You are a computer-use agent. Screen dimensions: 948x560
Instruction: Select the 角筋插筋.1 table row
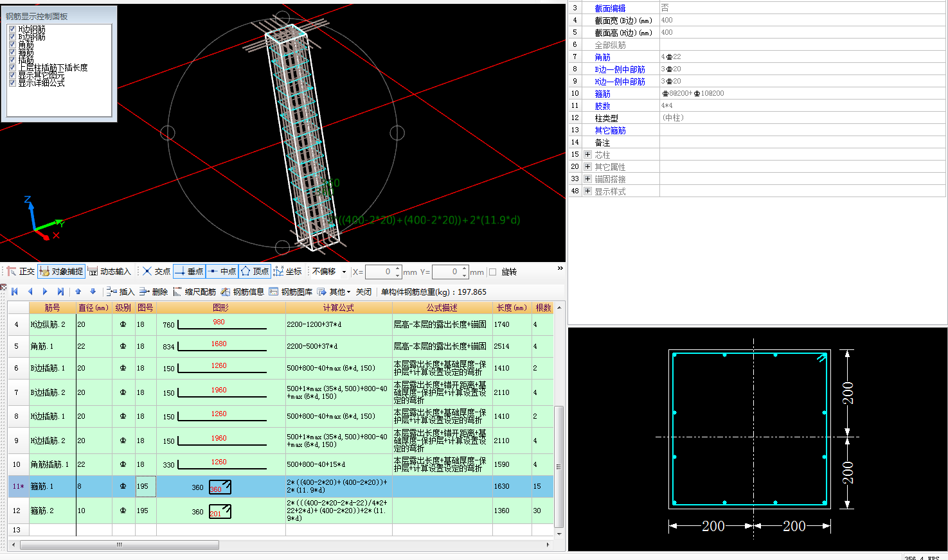[x=280, y=464]
